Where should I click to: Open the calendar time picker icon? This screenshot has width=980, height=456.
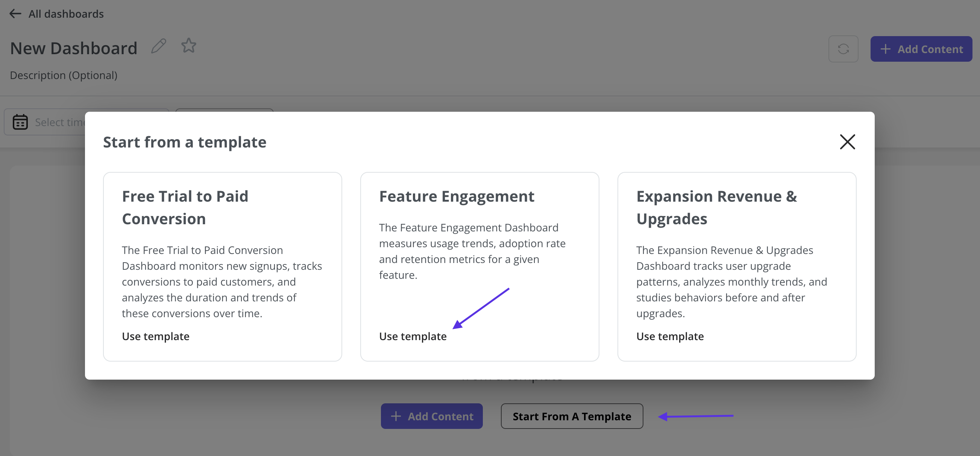pos(20,122)
